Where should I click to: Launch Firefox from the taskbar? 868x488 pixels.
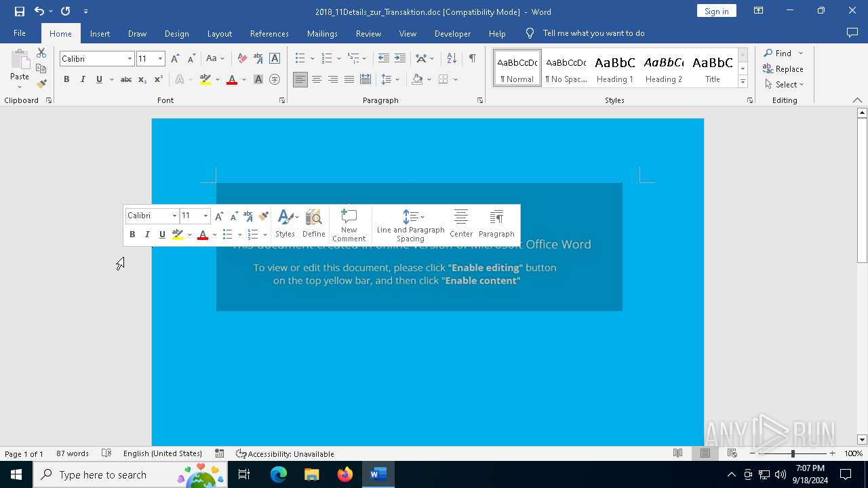345,474
